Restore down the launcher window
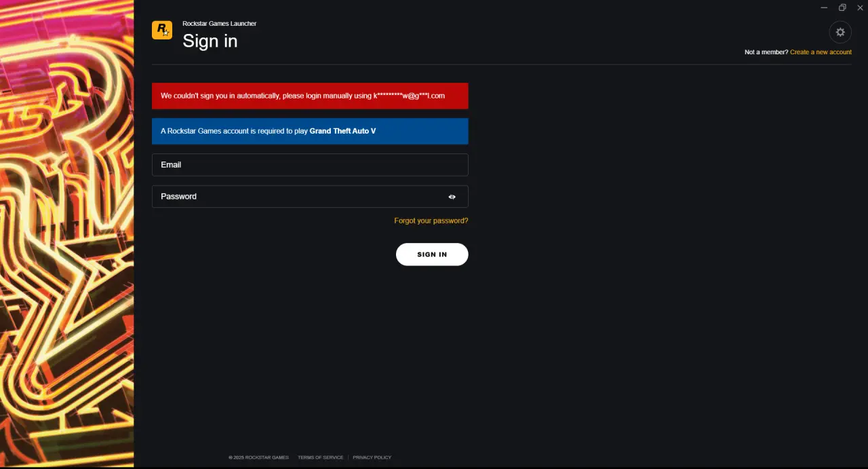868x469 pixels. point(842,7)
